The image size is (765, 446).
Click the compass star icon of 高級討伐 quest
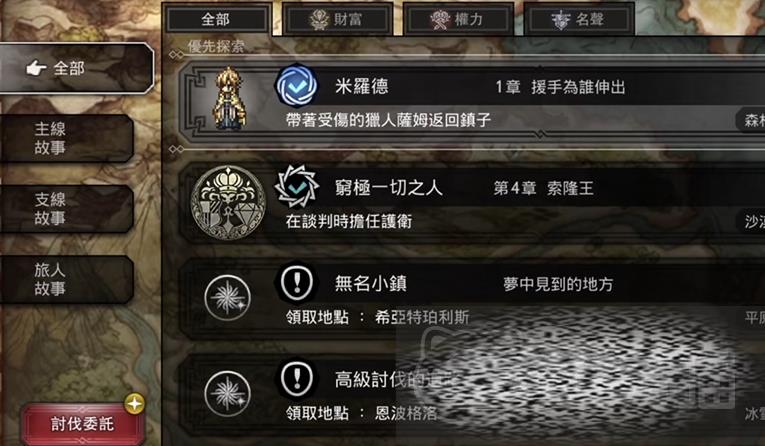pos(227,393)
